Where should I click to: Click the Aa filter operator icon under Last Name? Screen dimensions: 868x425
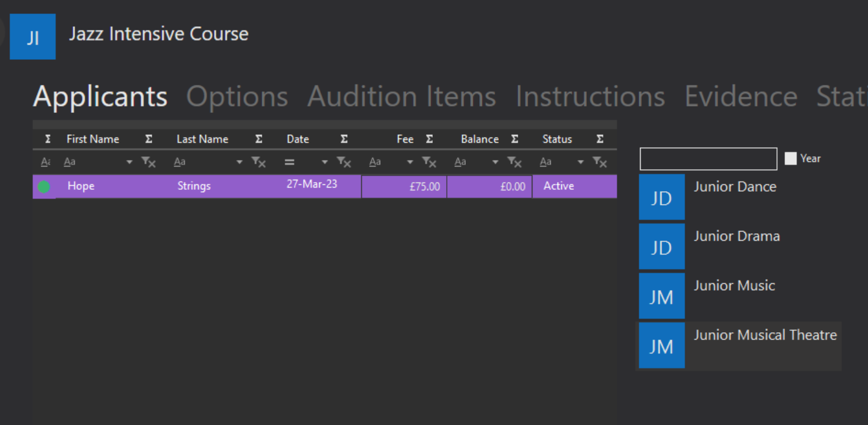tap(180, 162)
